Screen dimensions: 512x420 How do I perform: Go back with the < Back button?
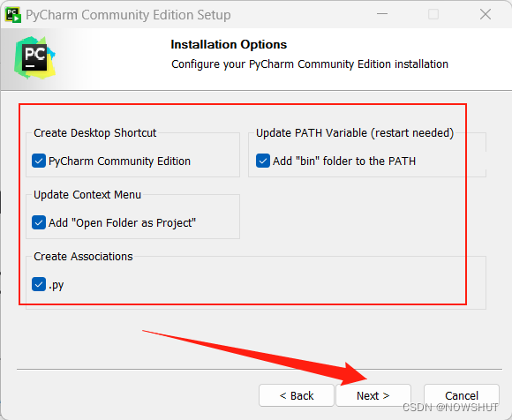tap(297, 395)
